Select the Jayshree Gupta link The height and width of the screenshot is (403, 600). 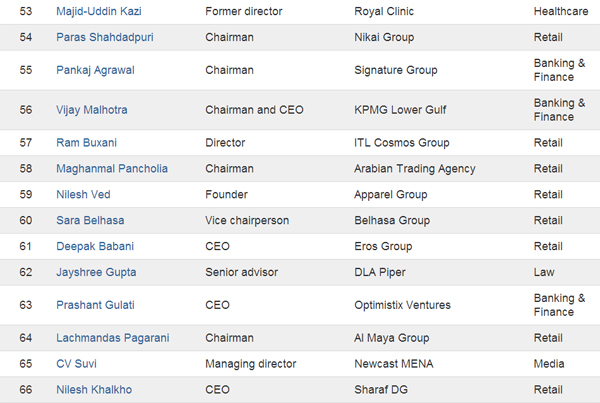87,272
